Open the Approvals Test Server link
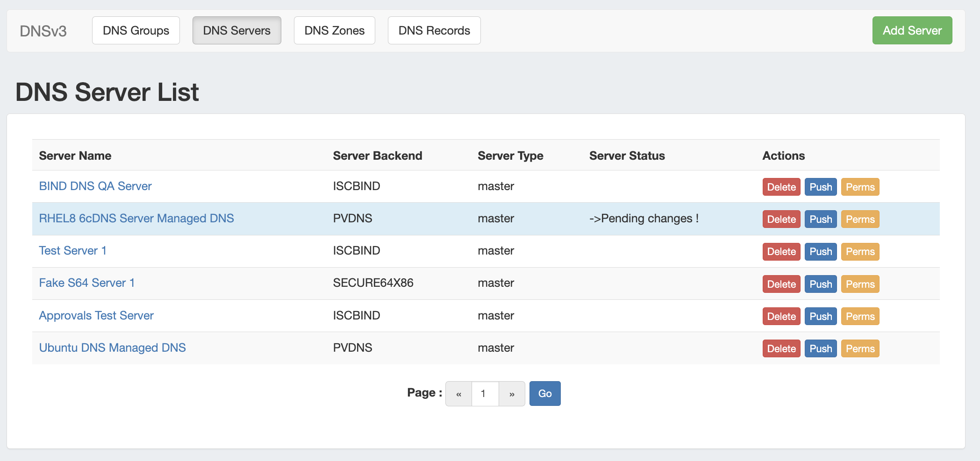This screenshot has width=980, height=461. tap(96, 315)
